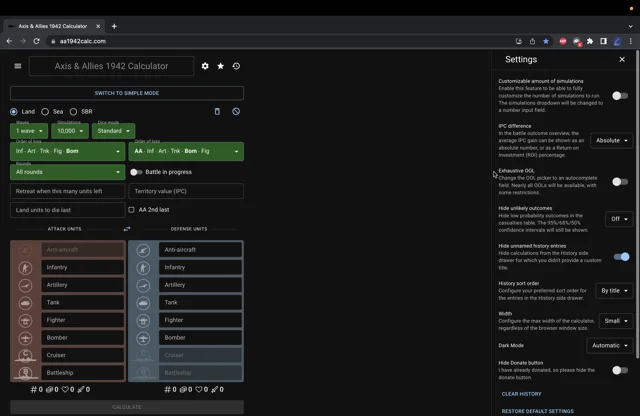This screenshot has width=640, height=416.
Task: Click the defense Artillery unit icon
Action: 143,285
